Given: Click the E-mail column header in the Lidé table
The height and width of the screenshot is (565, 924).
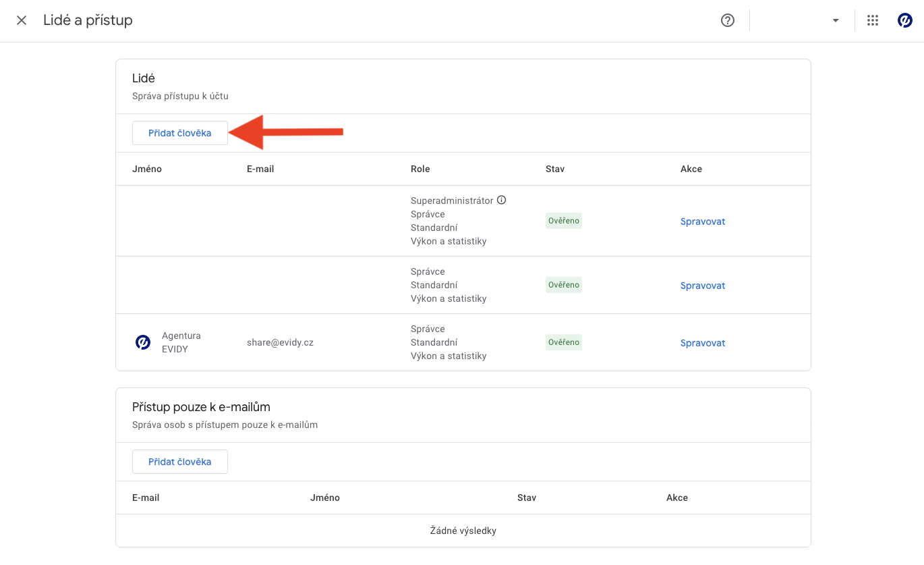Looking at the screenshot, I should (x=260, y=169).
